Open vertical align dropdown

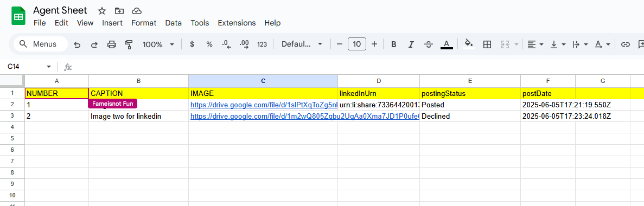(x=558, y=44)
